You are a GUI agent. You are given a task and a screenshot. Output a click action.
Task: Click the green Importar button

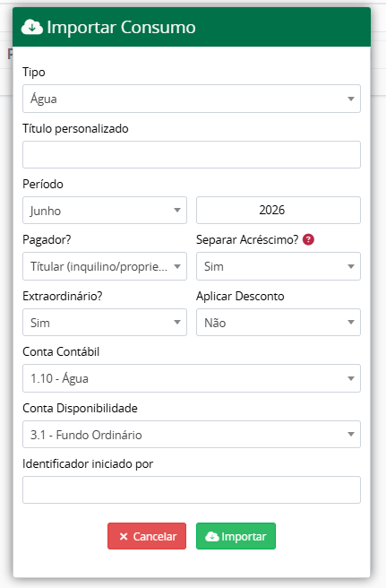point(236,536)
